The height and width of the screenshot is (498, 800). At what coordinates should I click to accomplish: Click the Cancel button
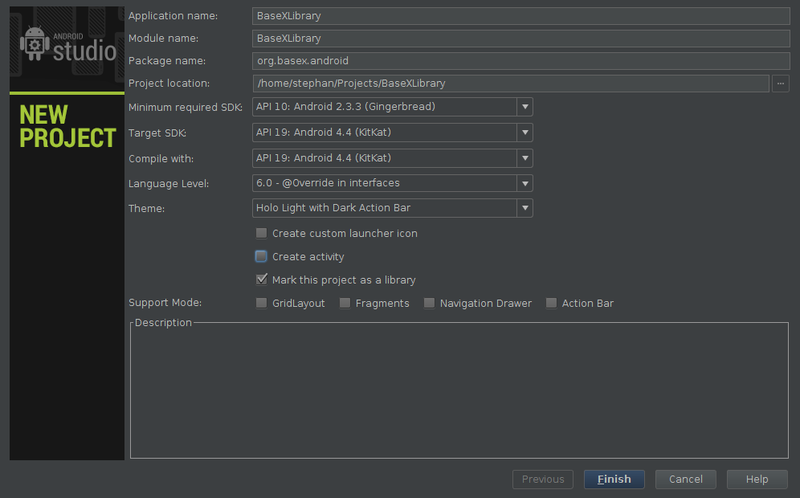point(686,479)
